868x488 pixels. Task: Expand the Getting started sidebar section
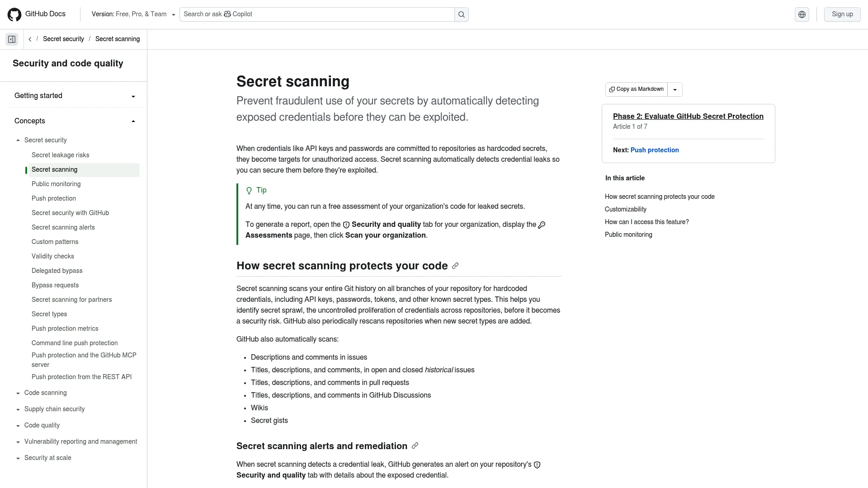click(x=75, y=96)
